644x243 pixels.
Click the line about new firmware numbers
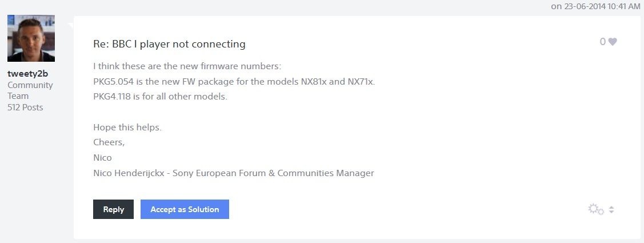point(187,66)
